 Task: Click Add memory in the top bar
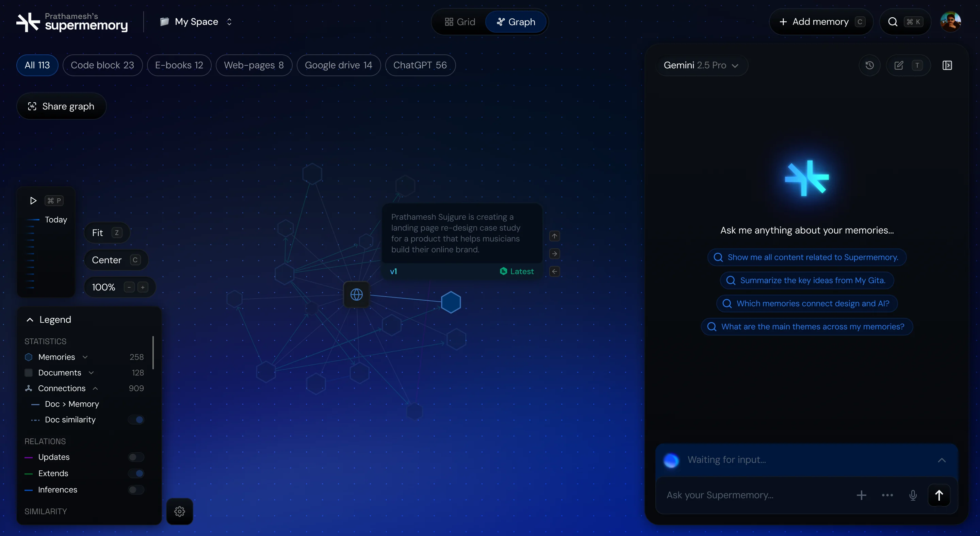pos(820,22)
